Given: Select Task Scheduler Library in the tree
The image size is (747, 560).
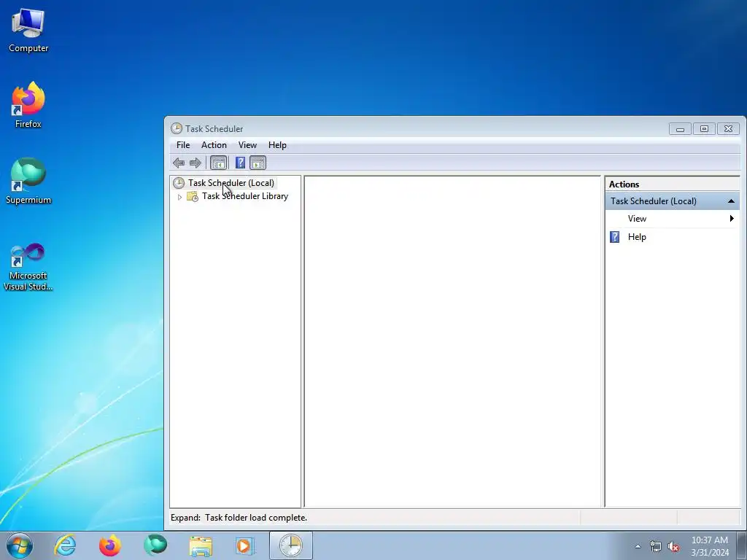Looking at the screenshot, I should (245, 196).
